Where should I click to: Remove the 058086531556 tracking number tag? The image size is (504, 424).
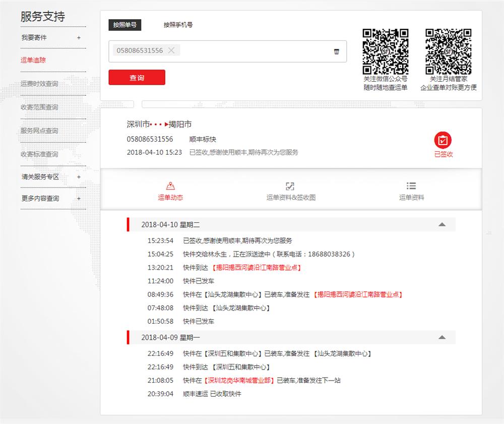tap(171, 50)
